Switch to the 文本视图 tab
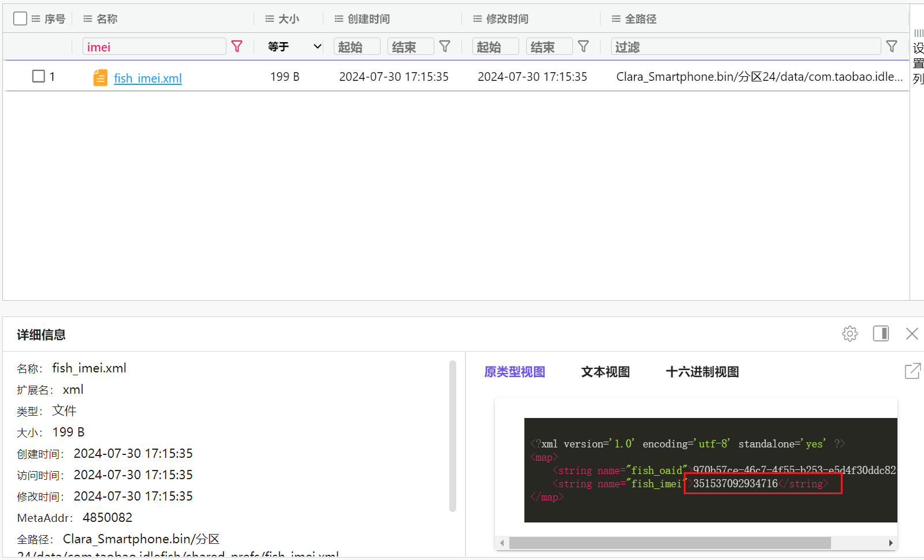 [x=605, y=372]
